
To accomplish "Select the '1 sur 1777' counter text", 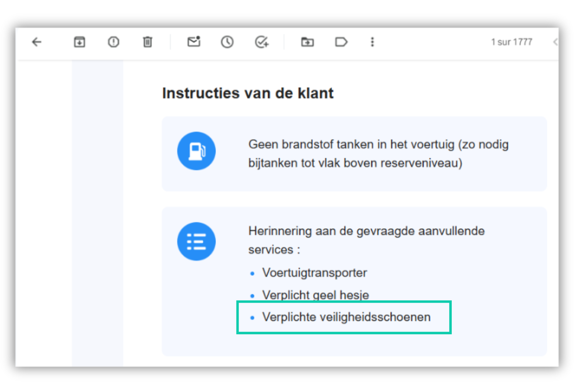I will 512,42.
